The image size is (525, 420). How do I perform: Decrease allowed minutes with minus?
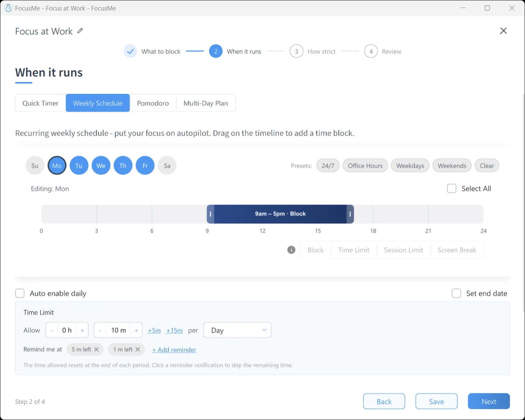click(100, 330)
